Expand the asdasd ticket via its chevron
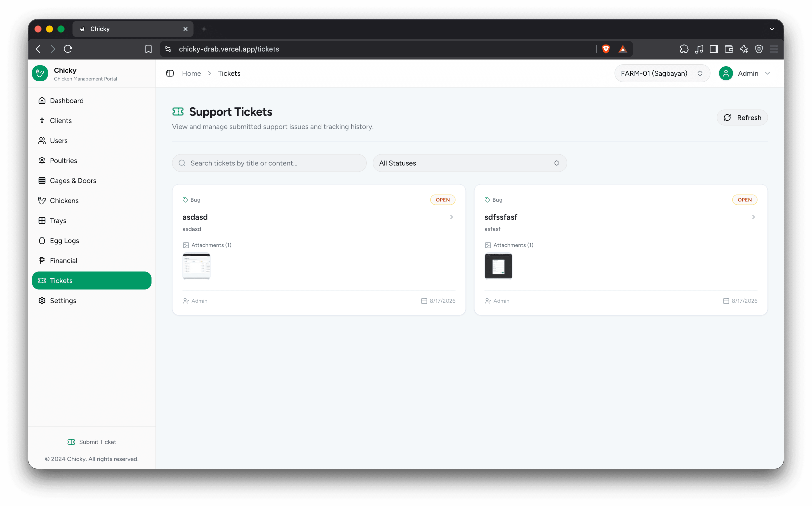Screen dimensions: 812x506 click(451, 217)
